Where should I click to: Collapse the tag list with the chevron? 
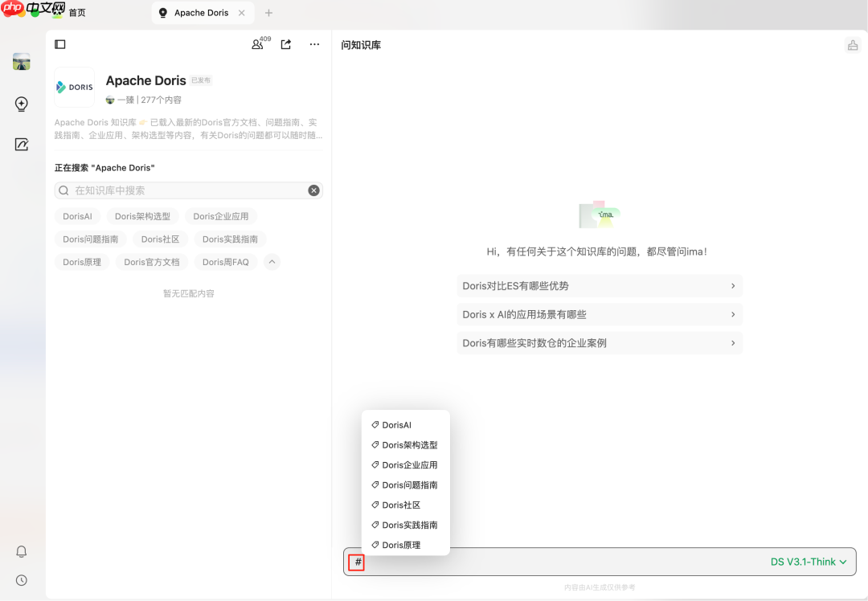[272, 262]
